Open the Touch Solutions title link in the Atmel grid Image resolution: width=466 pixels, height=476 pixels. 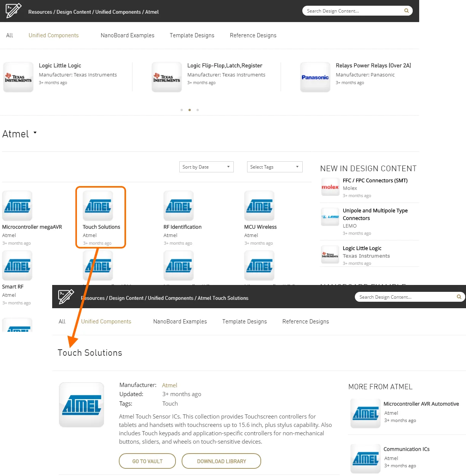click(101, 227)
